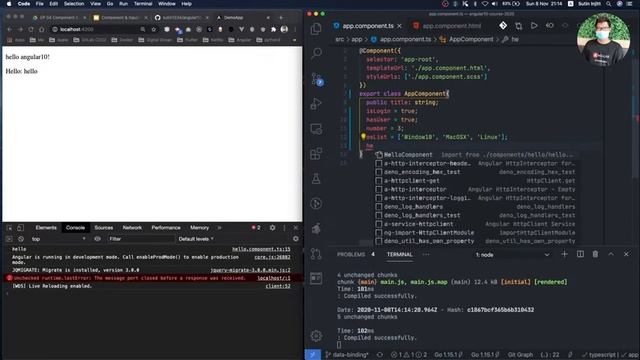640x360 pixels.
Task: Select HelloComponent autocomplete suggestion
Action: pyautogui.click(x=475, y=155)
